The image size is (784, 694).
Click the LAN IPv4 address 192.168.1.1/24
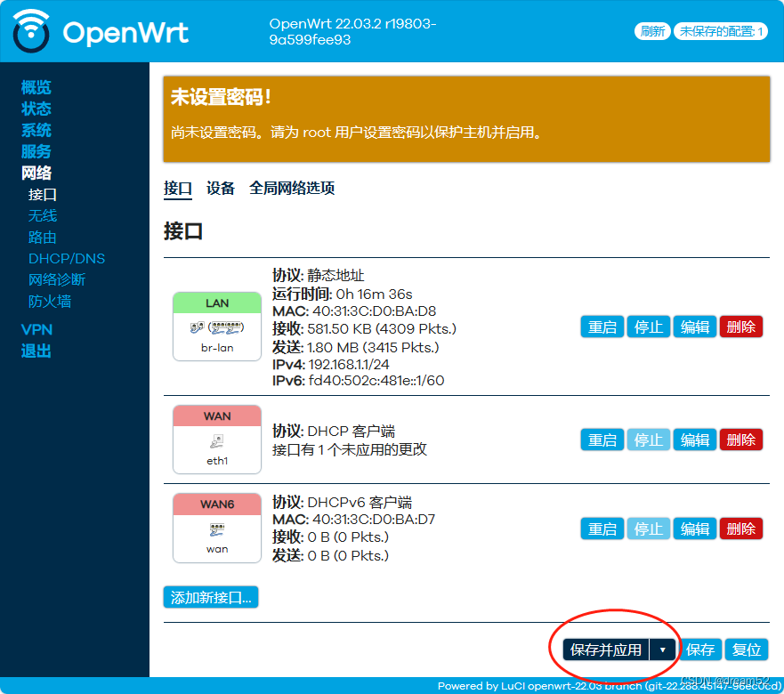pyautogui.click(x=349, y=364)
